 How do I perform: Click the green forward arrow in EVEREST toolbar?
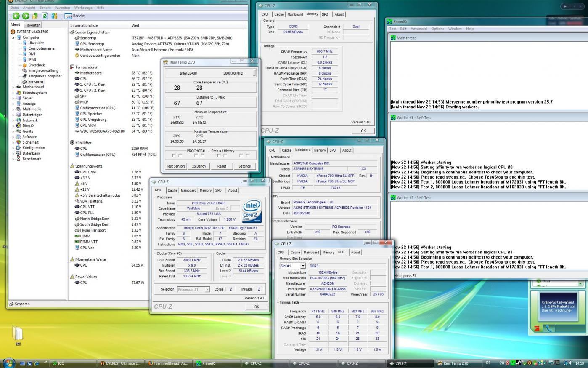coord(26,16)
